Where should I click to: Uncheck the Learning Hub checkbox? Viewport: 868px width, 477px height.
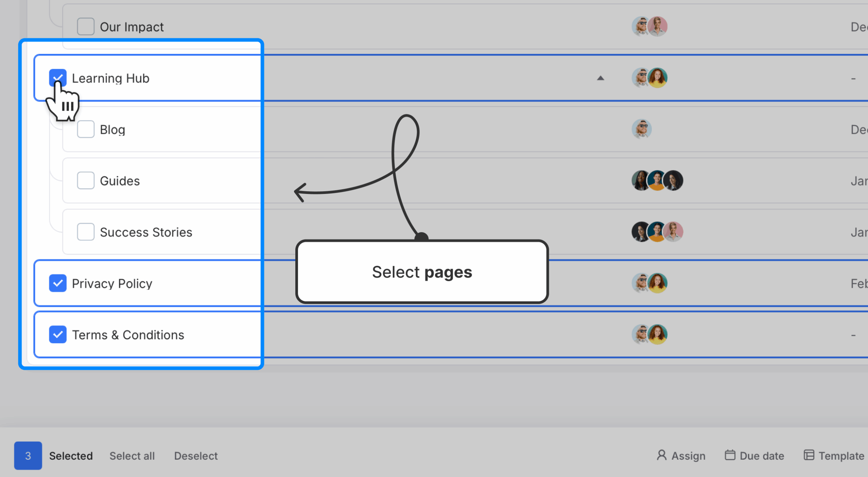pos(58,78)
